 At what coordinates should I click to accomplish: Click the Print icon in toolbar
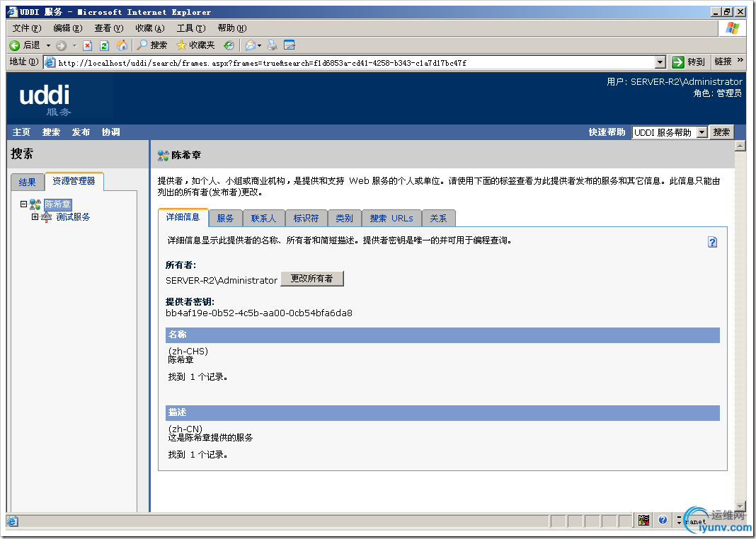pos(273,45)
